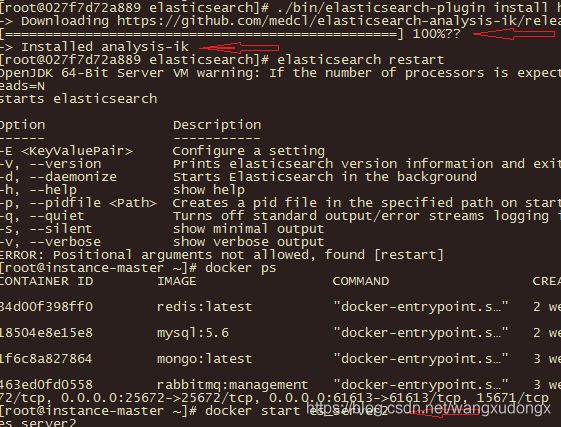Image resolution: width=561 pixels, height=427 pixels.
Task: Click the mongo:latest image entry
Action: (204, 359)
